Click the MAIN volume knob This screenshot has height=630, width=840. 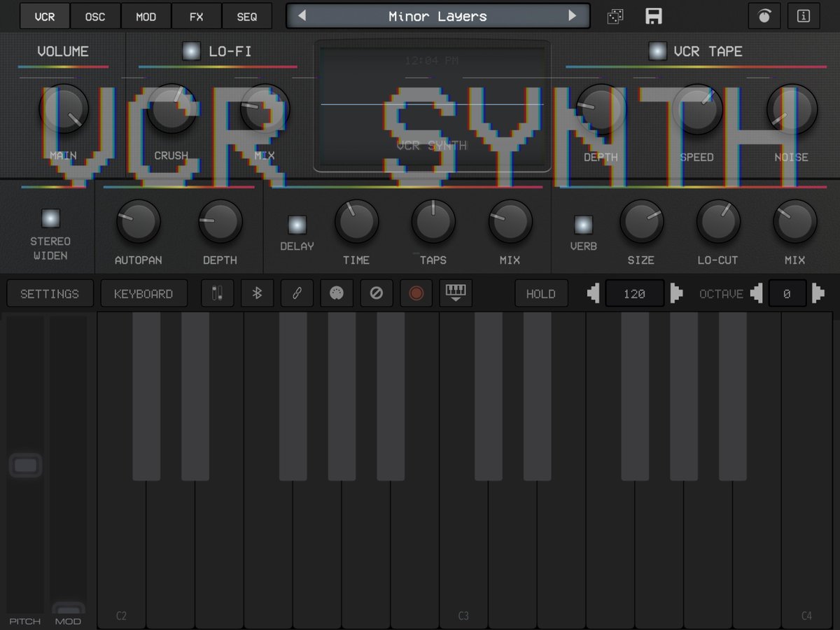tap(64, 109)
